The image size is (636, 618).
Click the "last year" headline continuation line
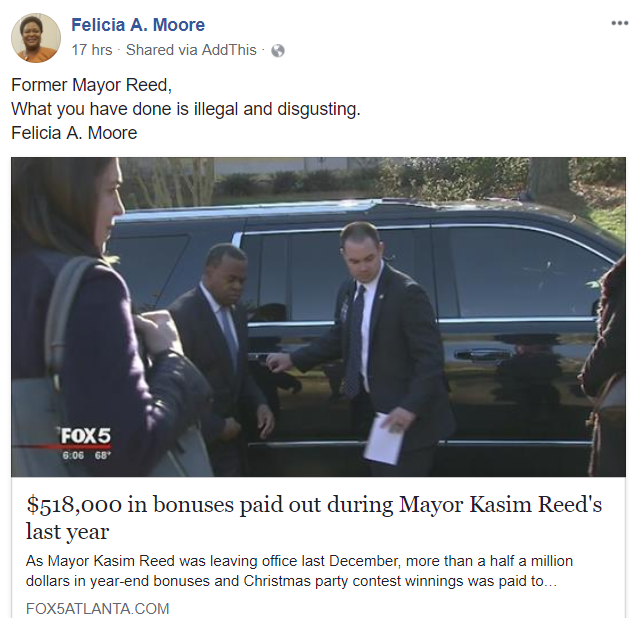(x=67, y=531)
